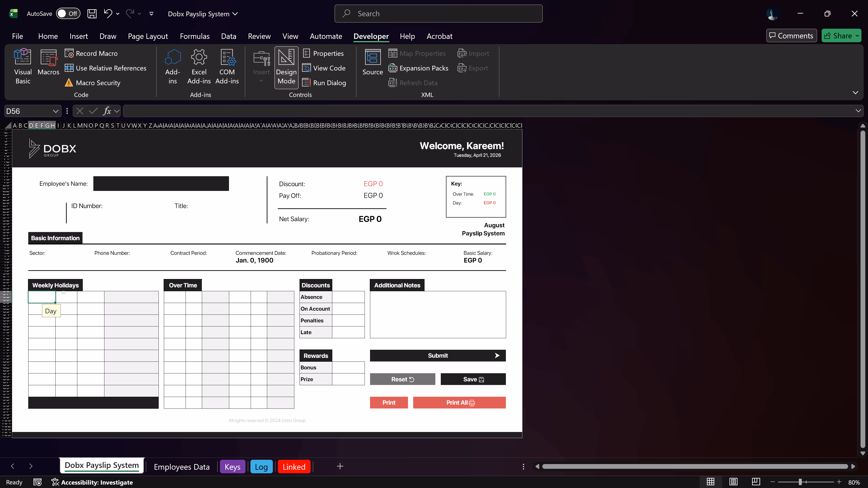This screenshot has height=488, width=868.
Task: Click the Select All corner triangle
Action: pos(8,126)
